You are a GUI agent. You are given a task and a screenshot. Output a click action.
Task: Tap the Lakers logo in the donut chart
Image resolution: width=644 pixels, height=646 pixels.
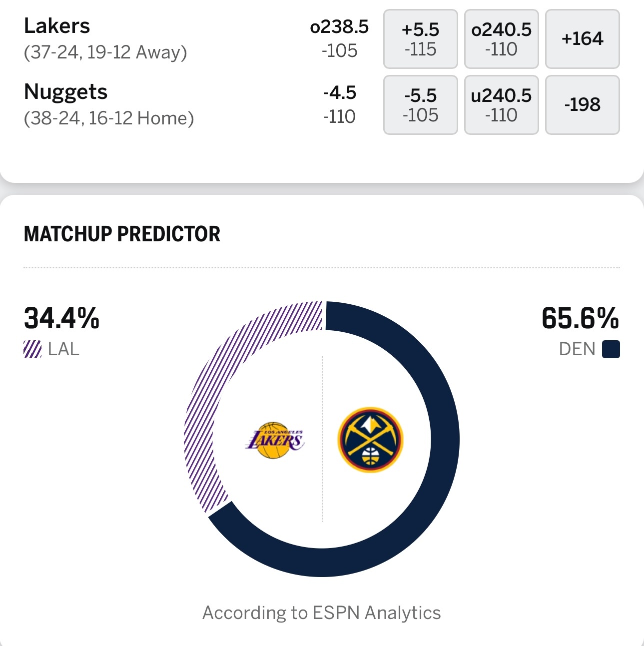pos(275,440)
